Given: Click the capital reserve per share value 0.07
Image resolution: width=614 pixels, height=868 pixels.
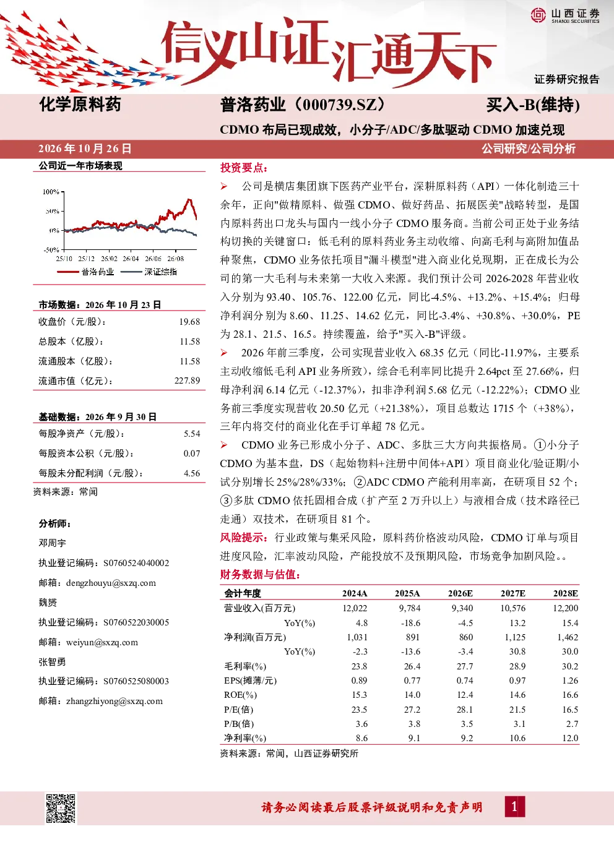Looking at the screenshot, I should point(192,453).
